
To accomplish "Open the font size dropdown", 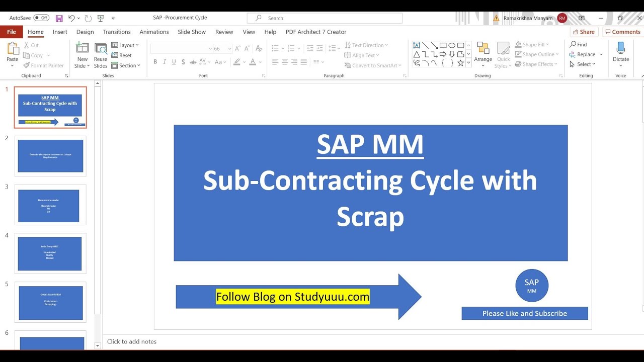I will click(230, 49).
